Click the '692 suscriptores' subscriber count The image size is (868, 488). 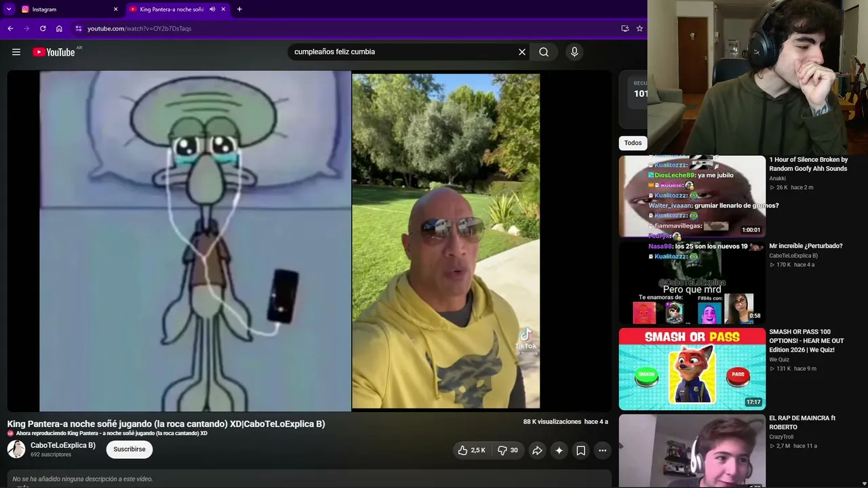point(51,455)
